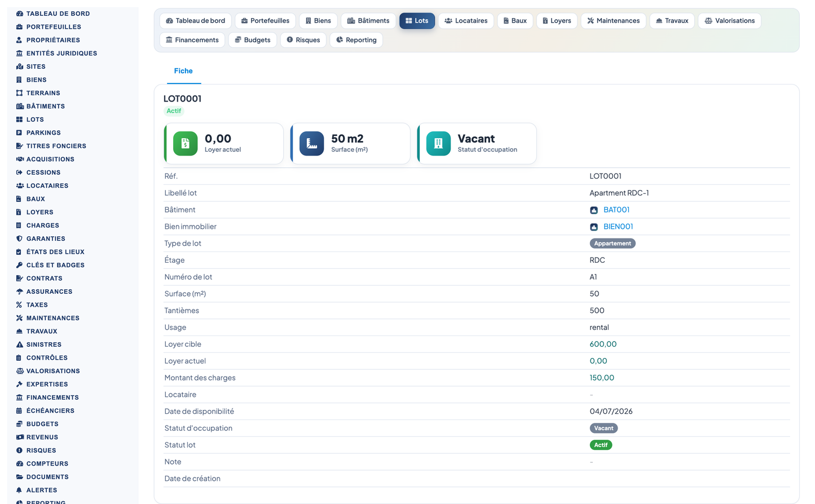Screen dimensions: 815x504
Task: Open Baux in the left sidebar
Action: tap(30, 199)
